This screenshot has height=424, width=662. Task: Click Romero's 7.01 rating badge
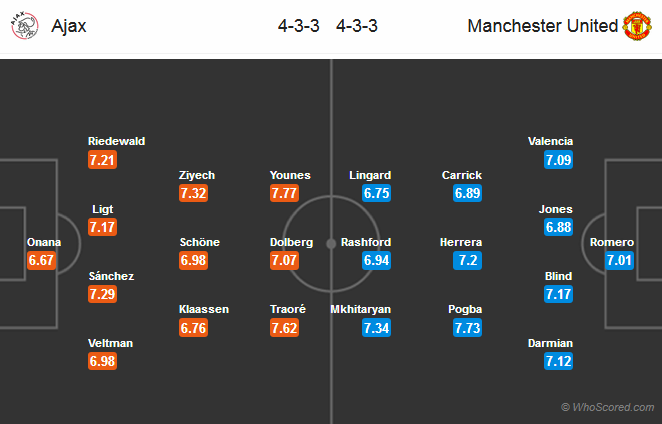(x=619, y=260)
